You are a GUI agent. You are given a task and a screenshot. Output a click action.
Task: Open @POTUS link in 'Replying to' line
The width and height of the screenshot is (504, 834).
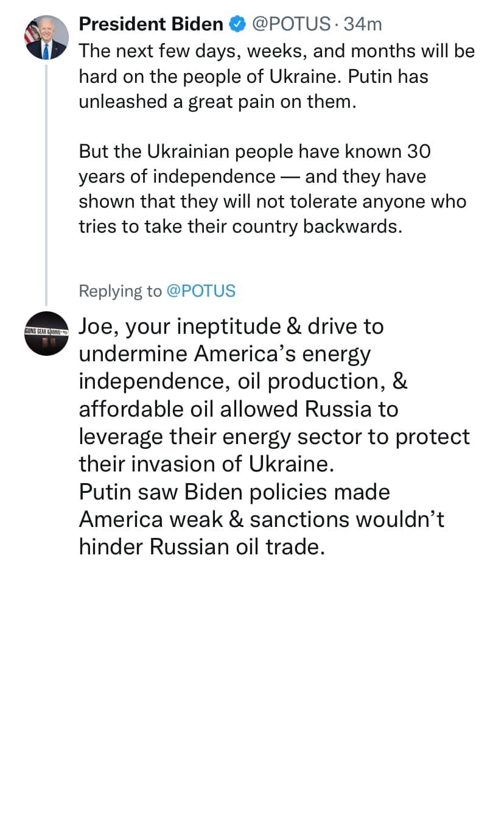[200, 291]
